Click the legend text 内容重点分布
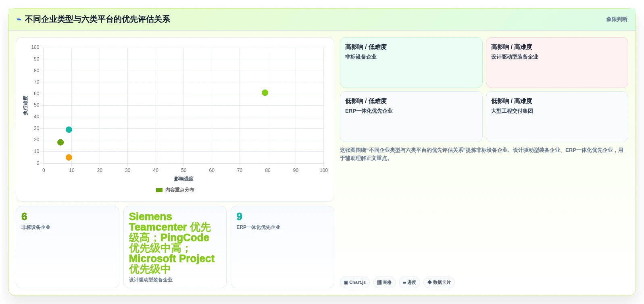Image resolution: width=644 pixels, height=304 pixels. pyautogui.click(x=180, y=190)
